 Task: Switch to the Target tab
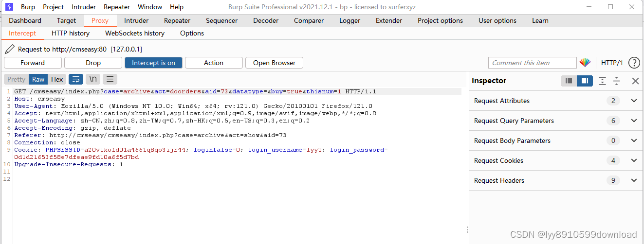click(x=66, y=20)
